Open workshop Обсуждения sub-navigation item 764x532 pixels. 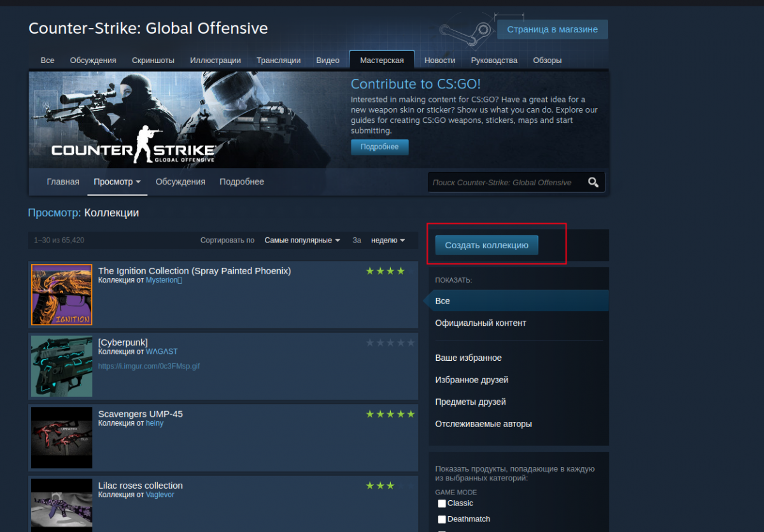pos(180,181)
